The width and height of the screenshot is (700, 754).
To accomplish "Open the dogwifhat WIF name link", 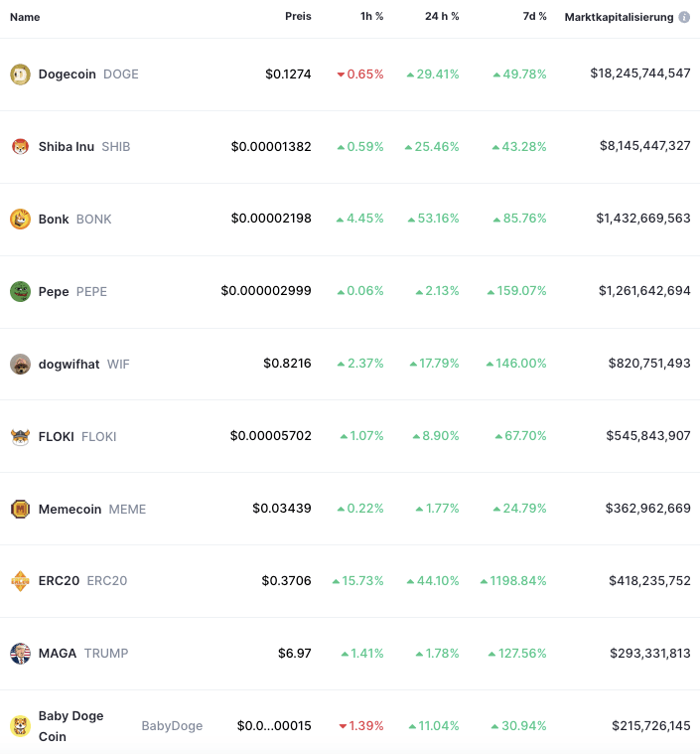I will coord(84,364).
